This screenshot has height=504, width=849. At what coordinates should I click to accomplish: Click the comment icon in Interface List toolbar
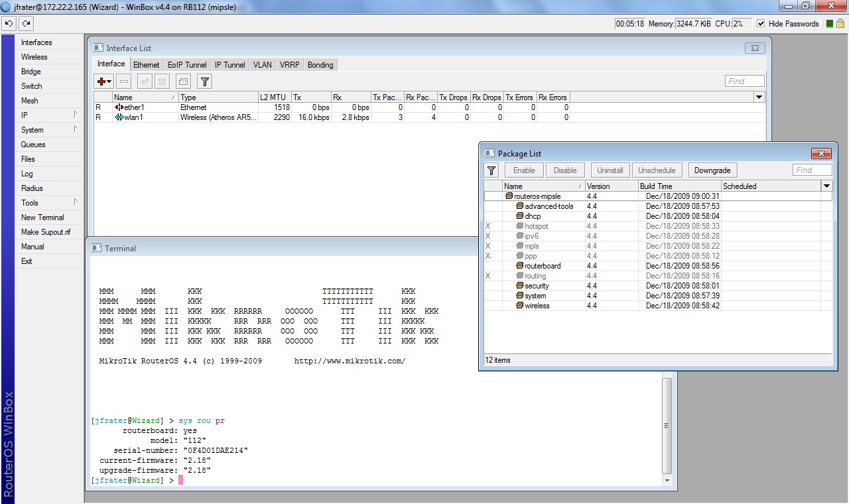(183, 81)
